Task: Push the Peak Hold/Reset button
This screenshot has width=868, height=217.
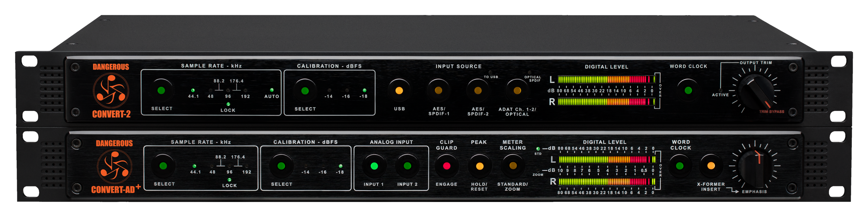Action: pyautogui.click(x=479, y=166)
